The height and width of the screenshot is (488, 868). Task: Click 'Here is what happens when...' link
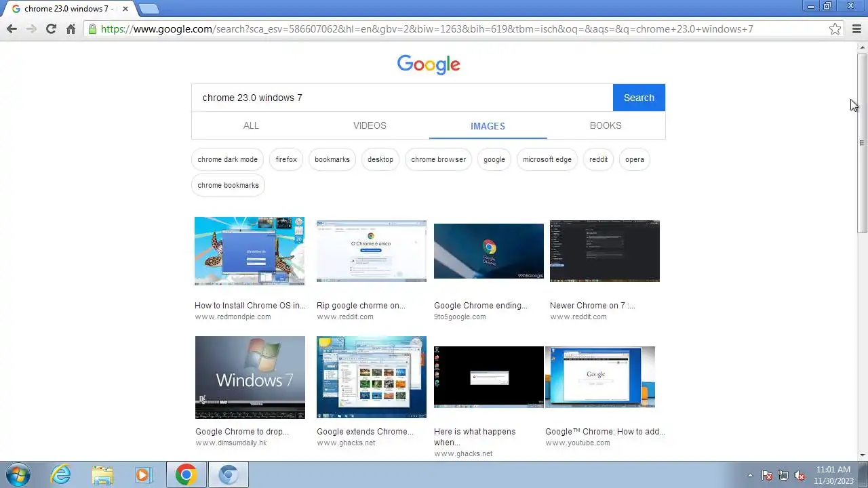[x=475, y=437]
